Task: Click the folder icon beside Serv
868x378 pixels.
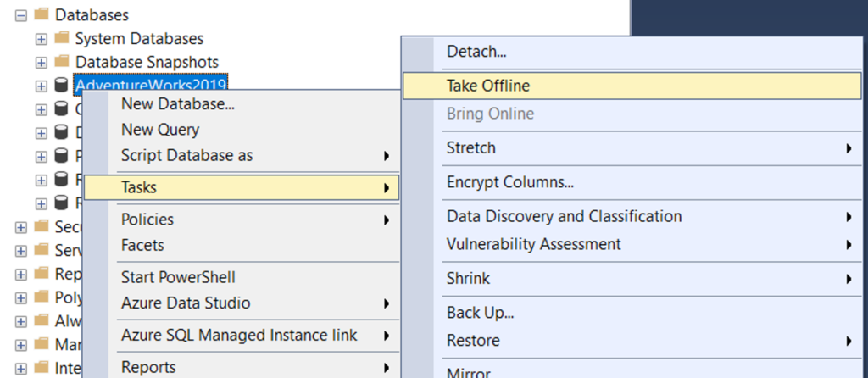Action: click(x=41, y=250)
